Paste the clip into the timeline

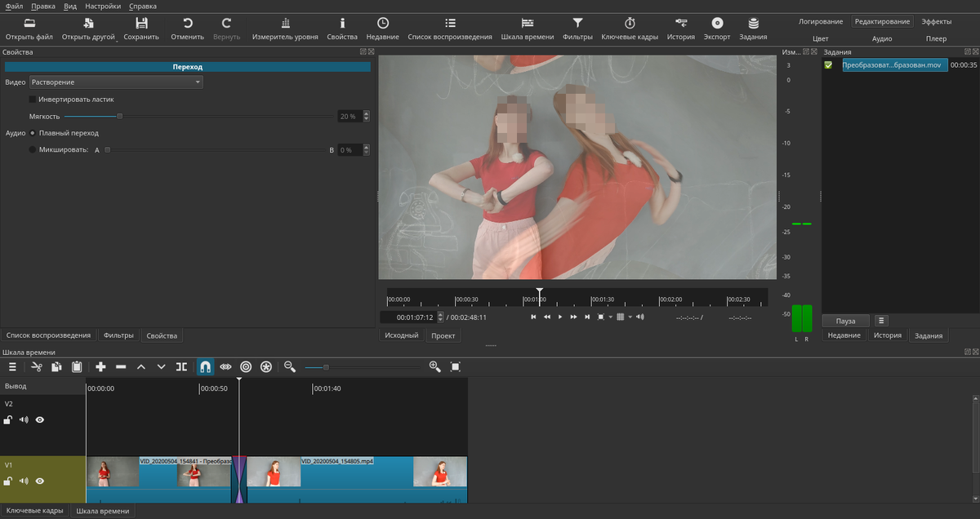(77, 367)
